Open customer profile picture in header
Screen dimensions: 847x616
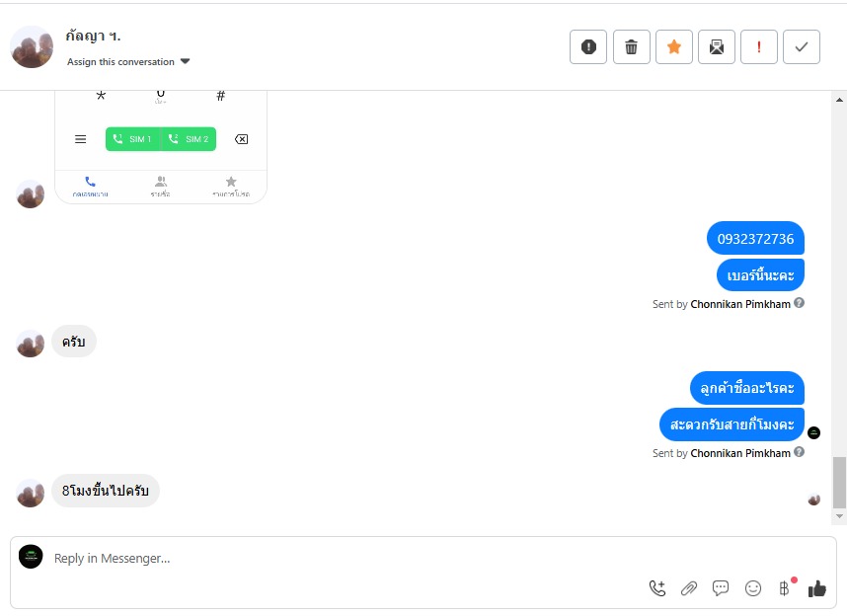[32, 47]
